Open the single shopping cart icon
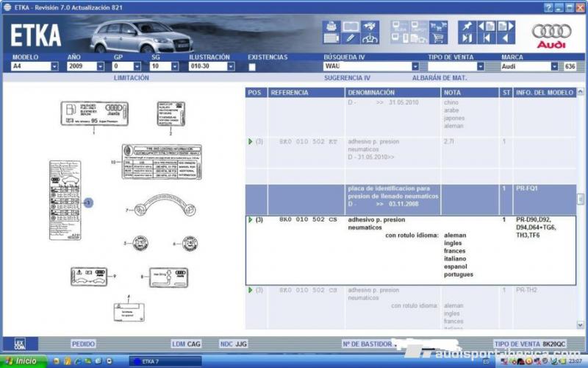 click(438, 38)
